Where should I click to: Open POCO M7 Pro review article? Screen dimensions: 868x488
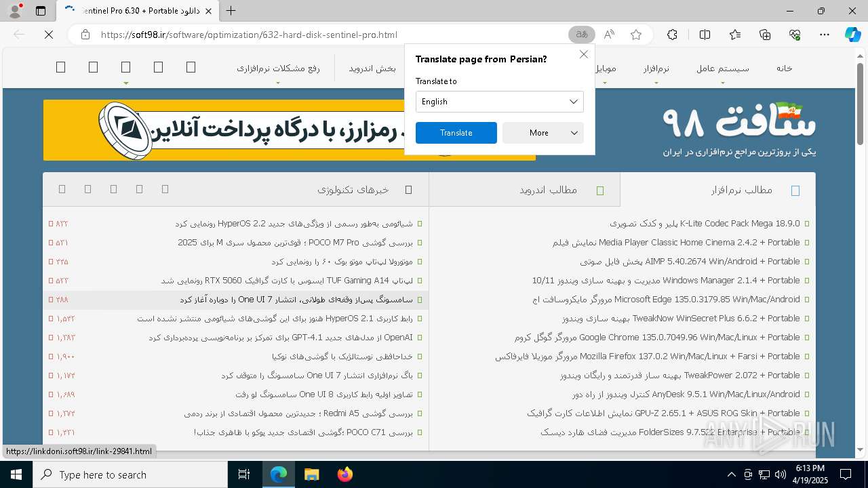295,243
